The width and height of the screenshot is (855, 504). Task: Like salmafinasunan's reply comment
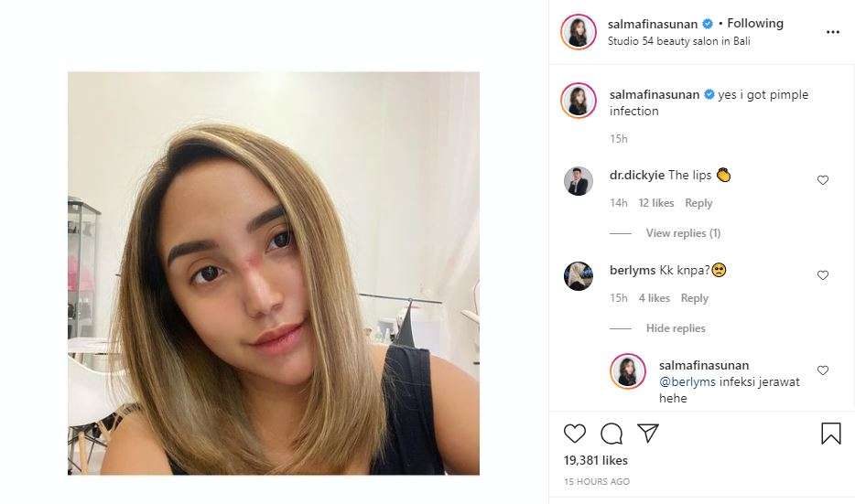823,370
